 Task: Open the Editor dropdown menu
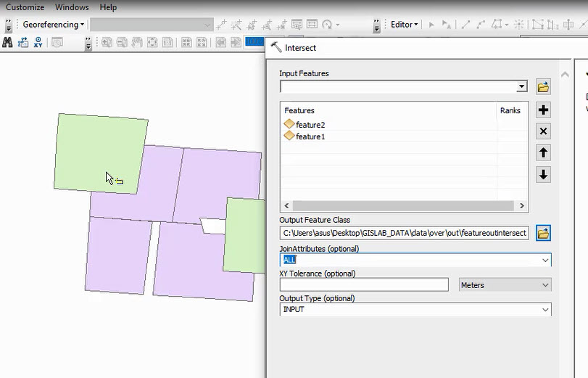[x=405, y=25]
